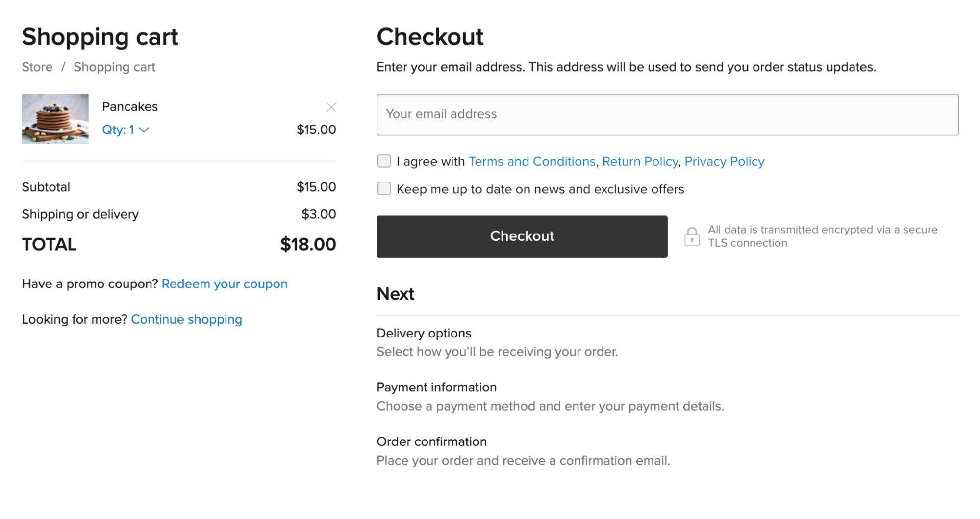Open Terms and Conditions link
This screenshot has width=980, height=519.
coord(532,161)
